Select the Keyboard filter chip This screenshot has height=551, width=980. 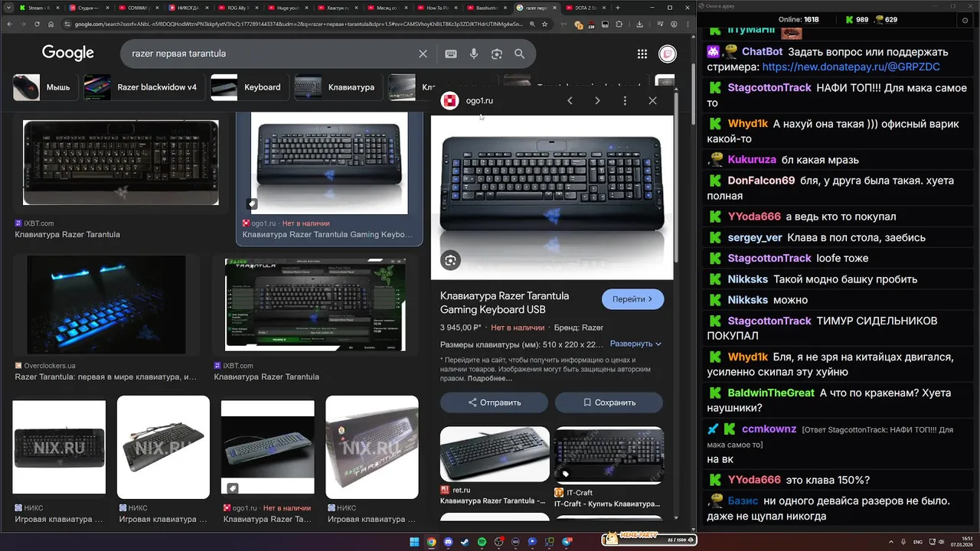click(249, 87)
